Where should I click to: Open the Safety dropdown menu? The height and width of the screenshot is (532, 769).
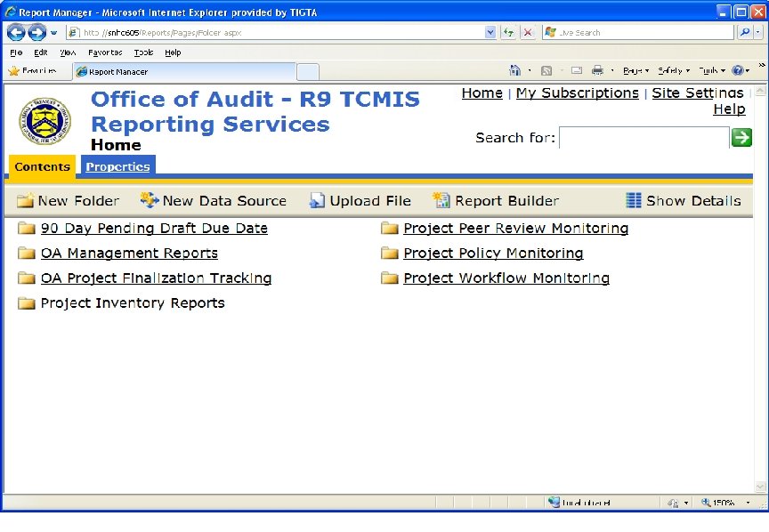click(x=674, y=70)
